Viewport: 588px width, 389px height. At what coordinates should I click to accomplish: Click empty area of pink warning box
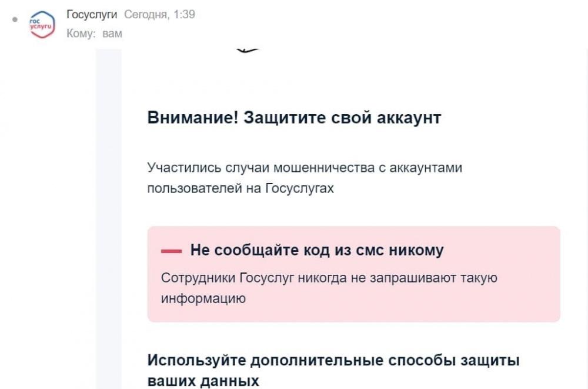[441, 303]
